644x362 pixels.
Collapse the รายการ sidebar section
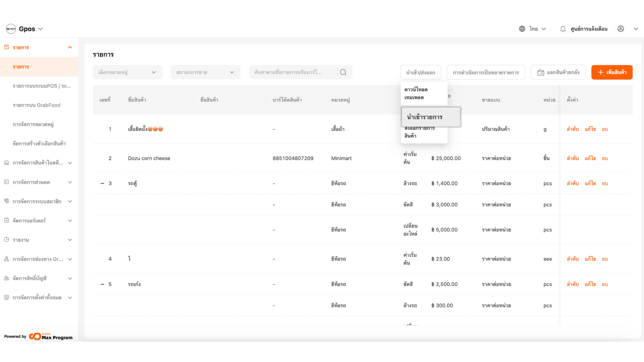pyautogui.click(x=70, y=48)
